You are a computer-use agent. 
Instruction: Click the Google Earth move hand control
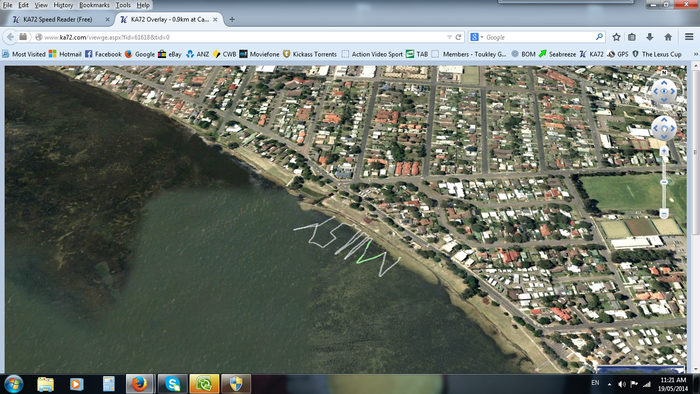[x=664, y=129]
